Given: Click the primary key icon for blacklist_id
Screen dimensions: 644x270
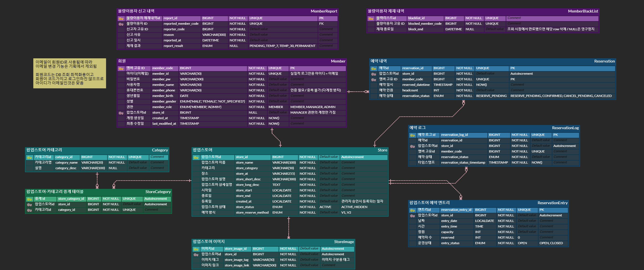Looking at the screenshot, I should tap(371, 19).
